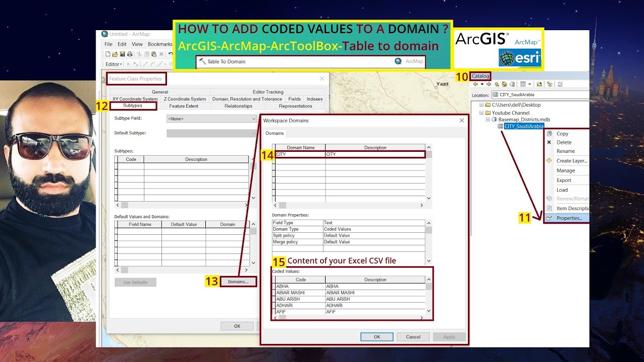Image resolution: width=644 pixels, height=362 pixels.
Task: Click the Delete X icon in ArcMap toolbar
Action: pyautogui.click(x=162, y=54)
